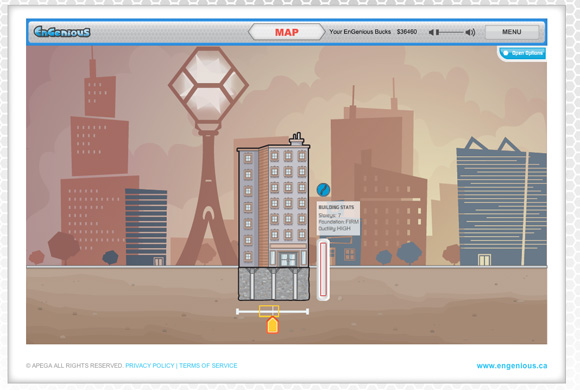Click the Building Stats info panel
Image resolution: width=580 pixels, height=390 pixels.
coord(338,218)
